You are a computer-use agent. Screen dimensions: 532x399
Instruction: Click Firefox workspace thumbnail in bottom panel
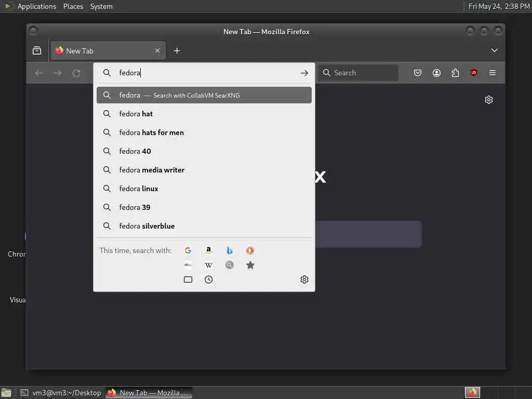(472, 393)
